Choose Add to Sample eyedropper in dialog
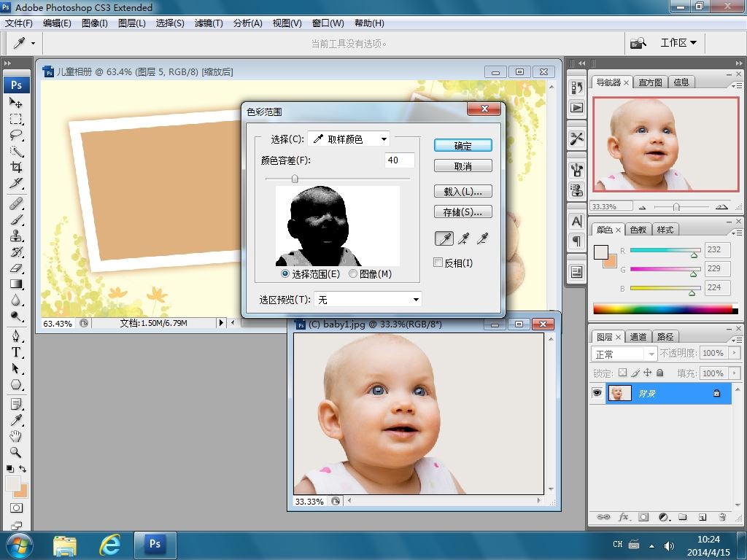The height and width of the screenshot is (560, 747). coord(463,238)
